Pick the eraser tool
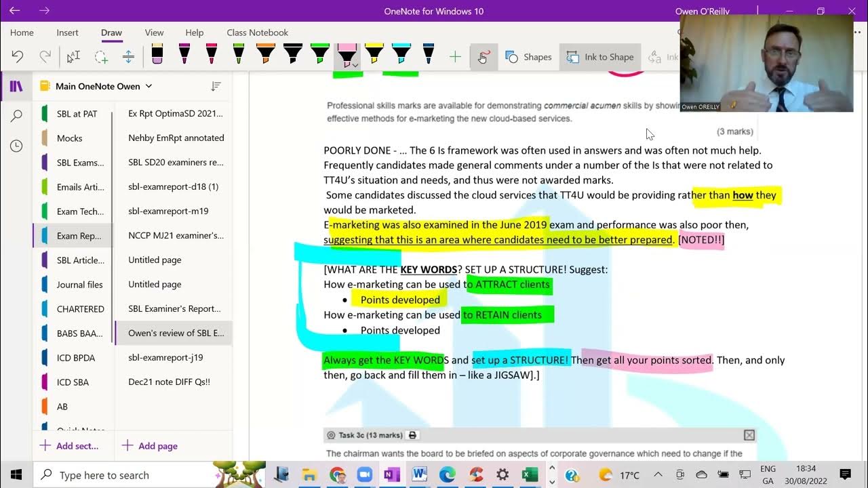This screenshot has height=488, width=868. coord(157,54)
